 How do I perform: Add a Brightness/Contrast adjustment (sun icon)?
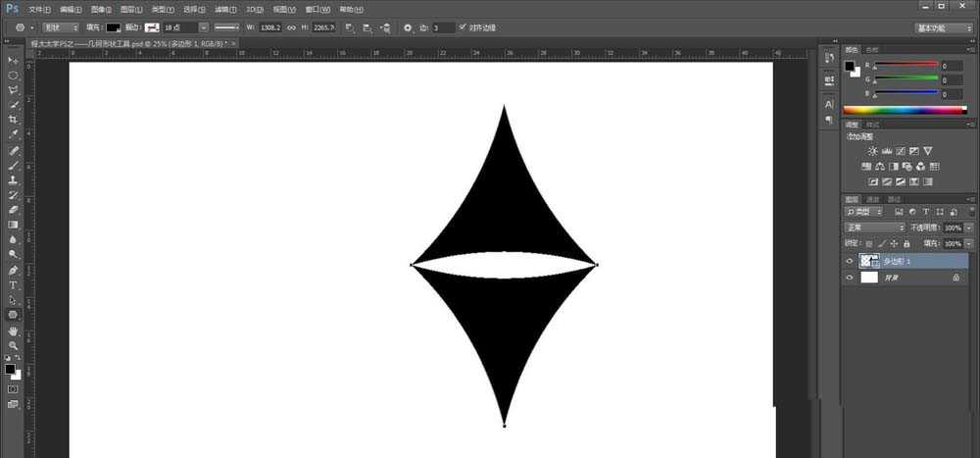873,151
